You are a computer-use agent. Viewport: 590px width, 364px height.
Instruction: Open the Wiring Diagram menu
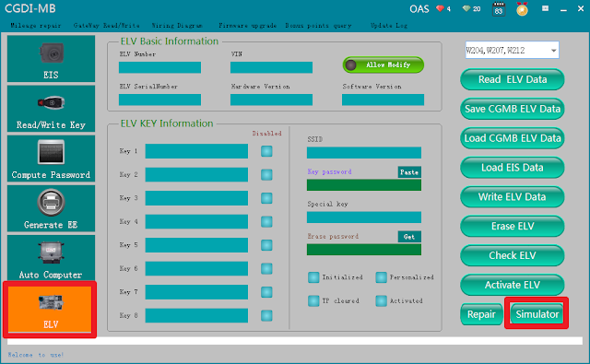[177, 26]
